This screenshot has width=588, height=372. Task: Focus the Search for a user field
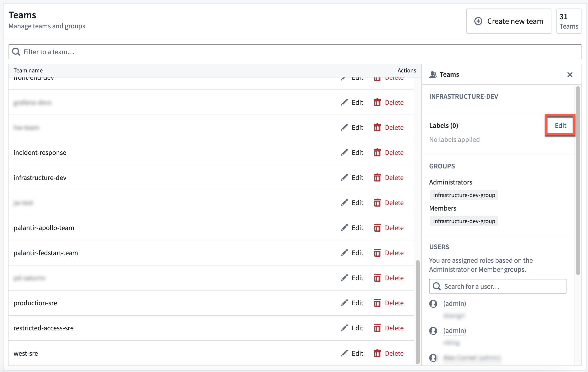[x=498, y=286]
